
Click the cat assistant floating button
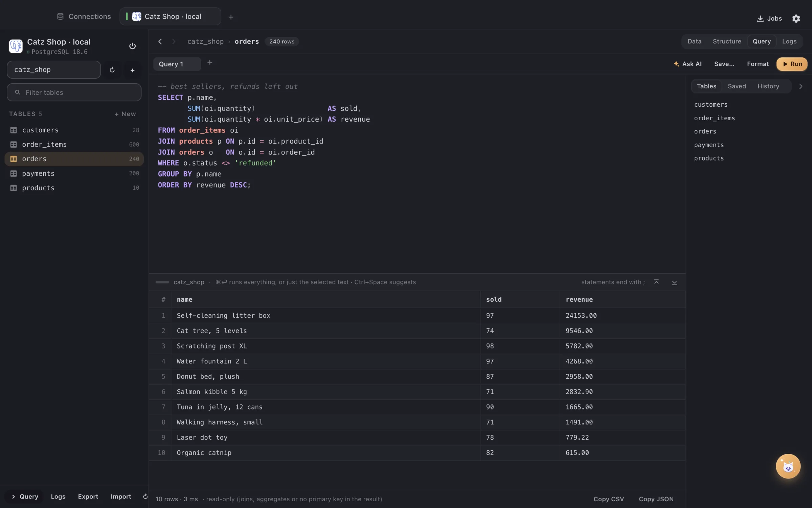tap(788, 466)
